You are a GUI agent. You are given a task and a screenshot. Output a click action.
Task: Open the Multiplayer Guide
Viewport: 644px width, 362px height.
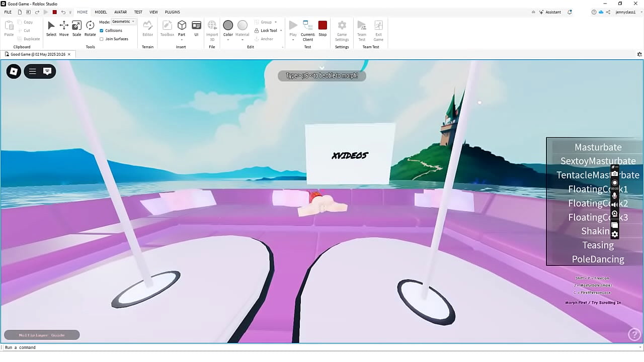pos(41,334)
